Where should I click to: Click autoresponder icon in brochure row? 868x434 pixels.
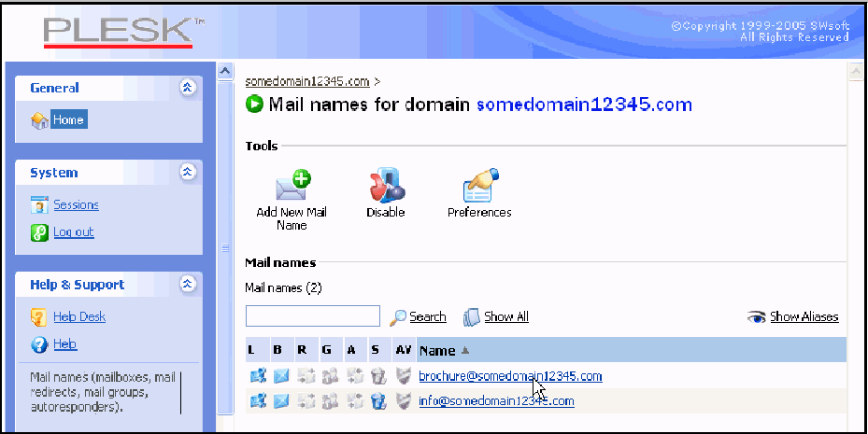click(355, 376)
